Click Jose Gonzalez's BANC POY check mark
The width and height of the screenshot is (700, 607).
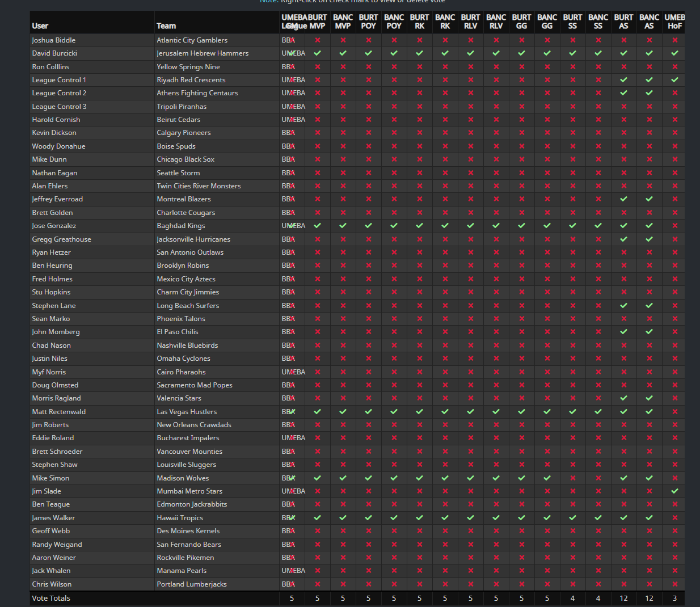(394, 226)
